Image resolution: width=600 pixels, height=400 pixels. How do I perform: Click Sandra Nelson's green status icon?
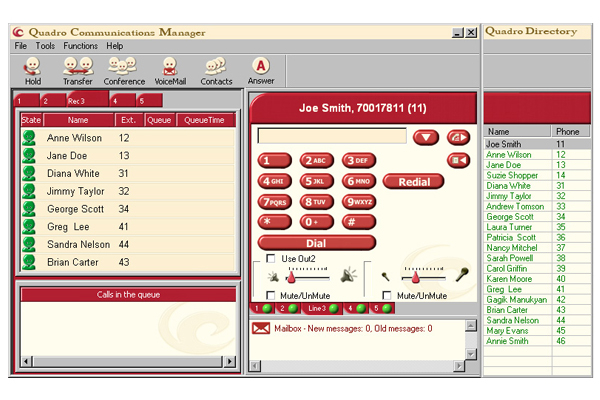coord(29,244)
